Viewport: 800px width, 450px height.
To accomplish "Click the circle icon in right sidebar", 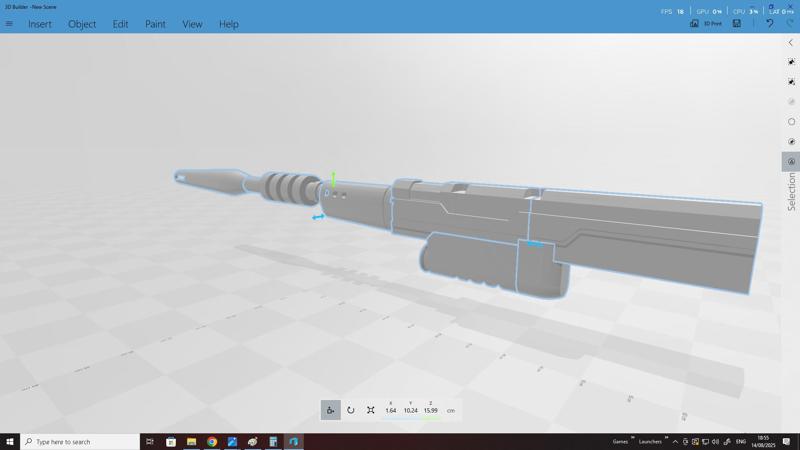I will [791, 121].
